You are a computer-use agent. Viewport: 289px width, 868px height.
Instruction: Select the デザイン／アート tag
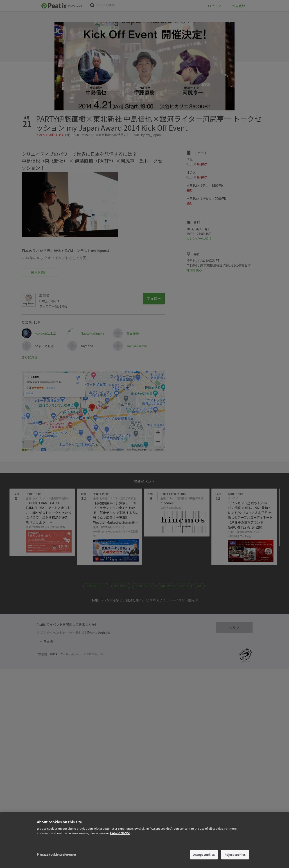pos(96,586)
